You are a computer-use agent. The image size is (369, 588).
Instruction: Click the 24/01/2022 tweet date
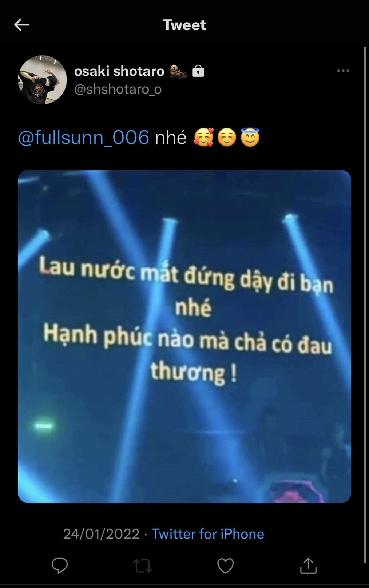tap(101, 534)
